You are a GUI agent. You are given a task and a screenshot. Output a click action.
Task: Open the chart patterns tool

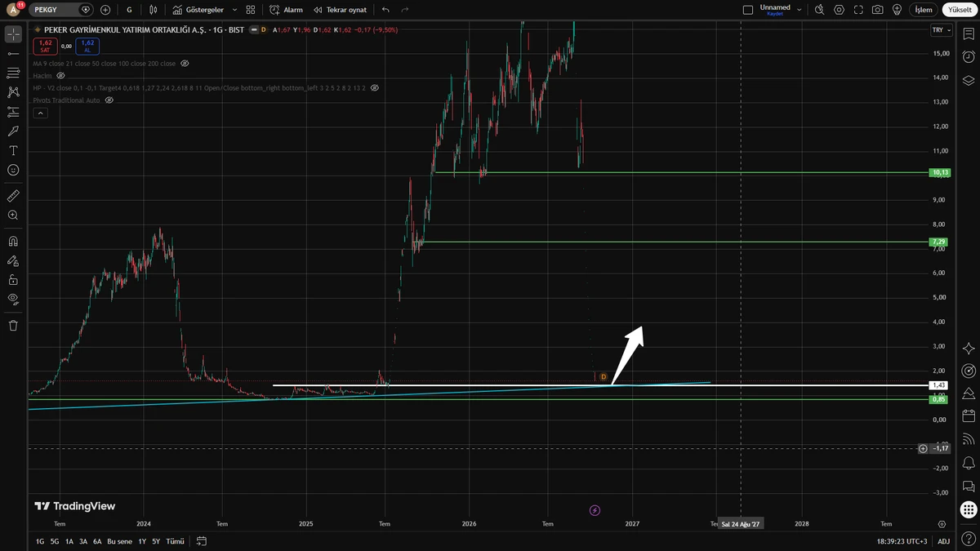coord(13,92)
